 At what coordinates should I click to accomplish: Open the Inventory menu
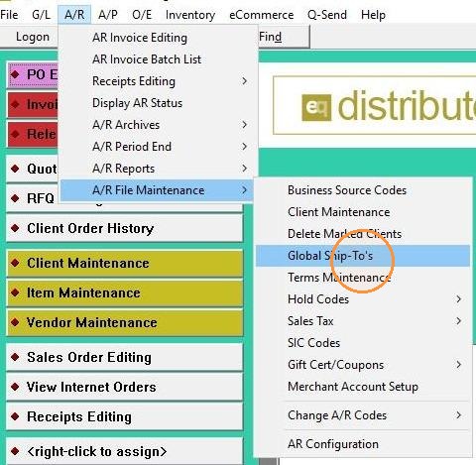pos(190,15)
